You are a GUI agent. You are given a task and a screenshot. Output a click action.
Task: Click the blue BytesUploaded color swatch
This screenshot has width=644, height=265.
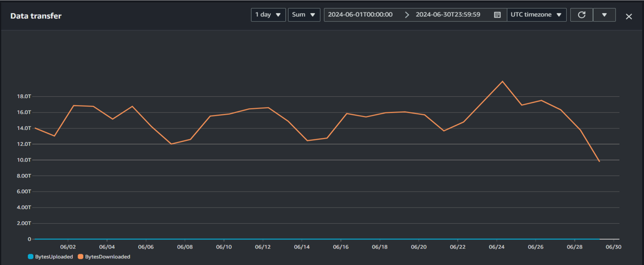pyautogui.click(x=31, y=257)
